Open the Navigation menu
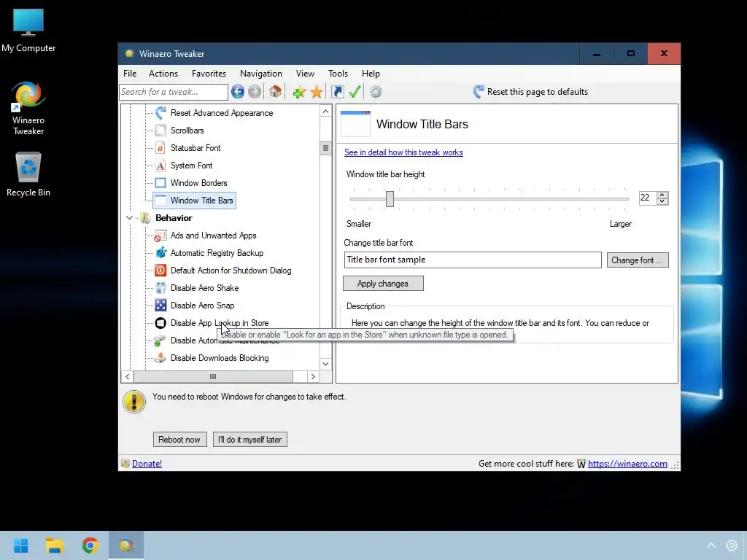 point(261,74)
